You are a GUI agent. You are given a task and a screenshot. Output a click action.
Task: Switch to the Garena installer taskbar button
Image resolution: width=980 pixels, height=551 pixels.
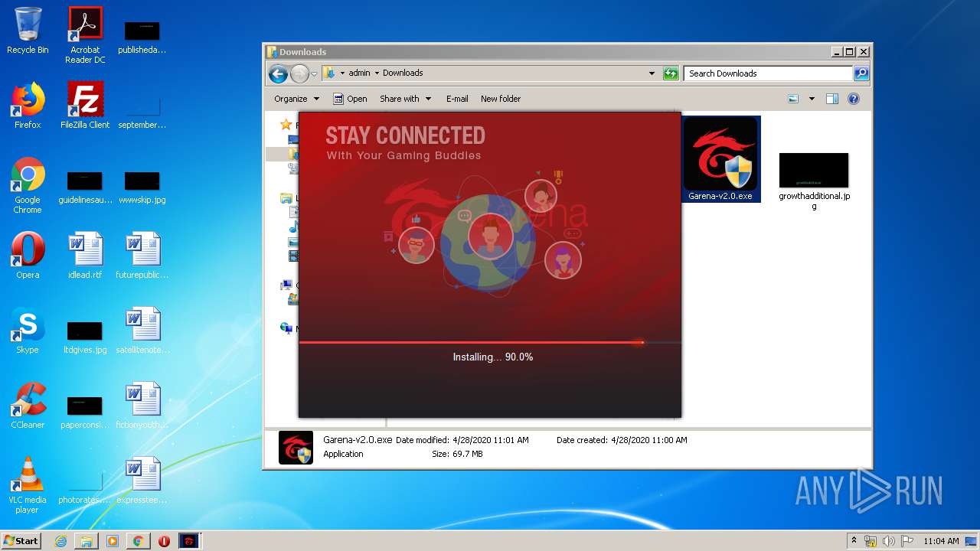(189, 541)
